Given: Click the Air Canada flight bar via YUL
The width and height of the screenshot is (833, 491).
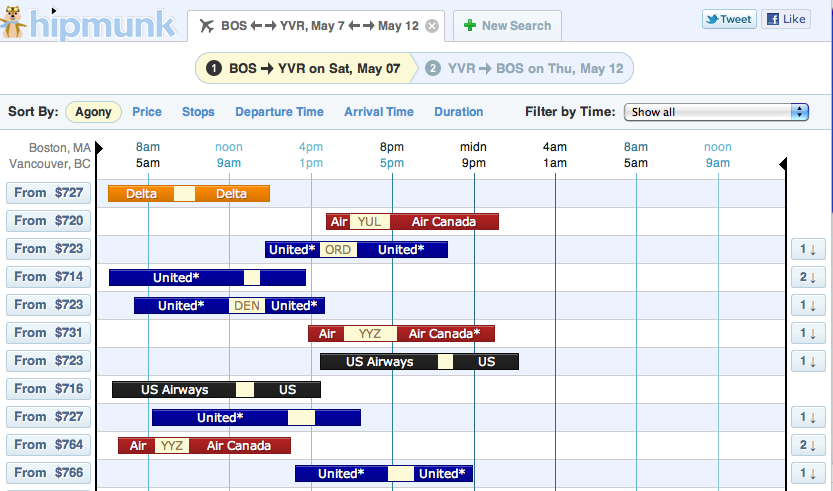Looking at the screenshot, I should [412, 222].
